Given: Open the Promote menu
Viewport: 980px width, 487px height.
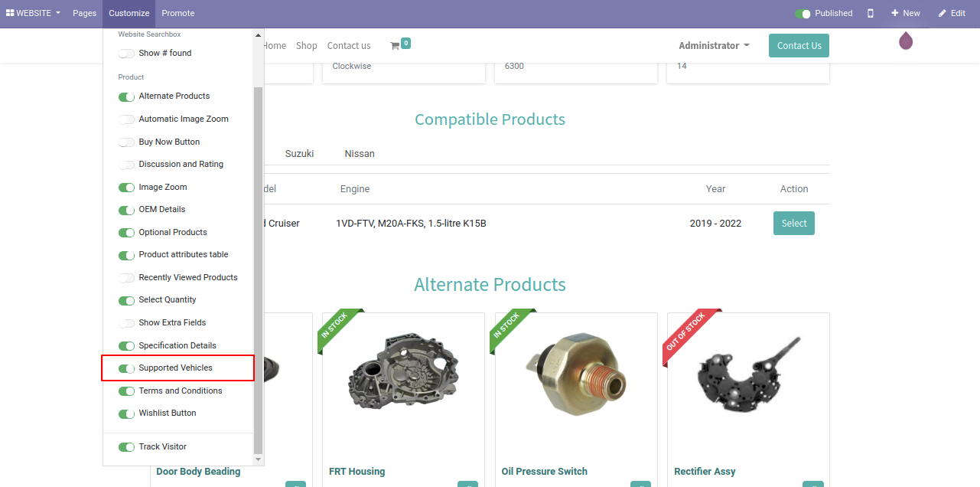Looking at the screenshot, I should pos(178,13).
